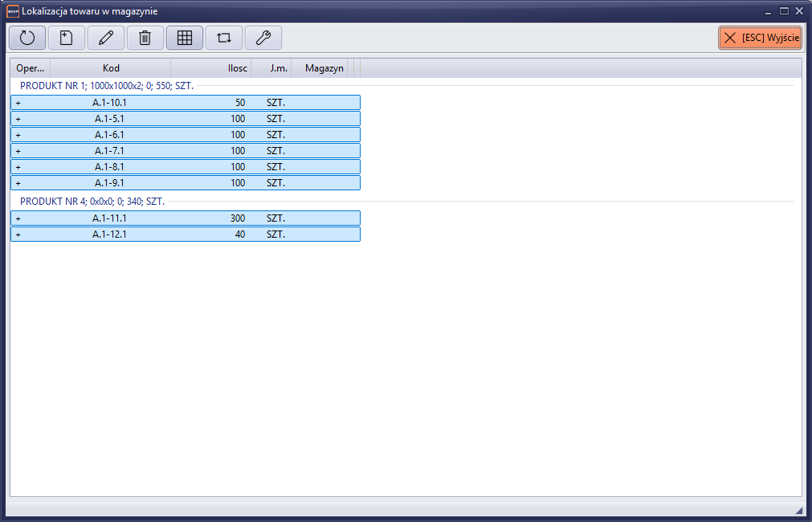Toggle the grid table view icon
Viewport: 812px width, 522px height.
tap(185, 38)
